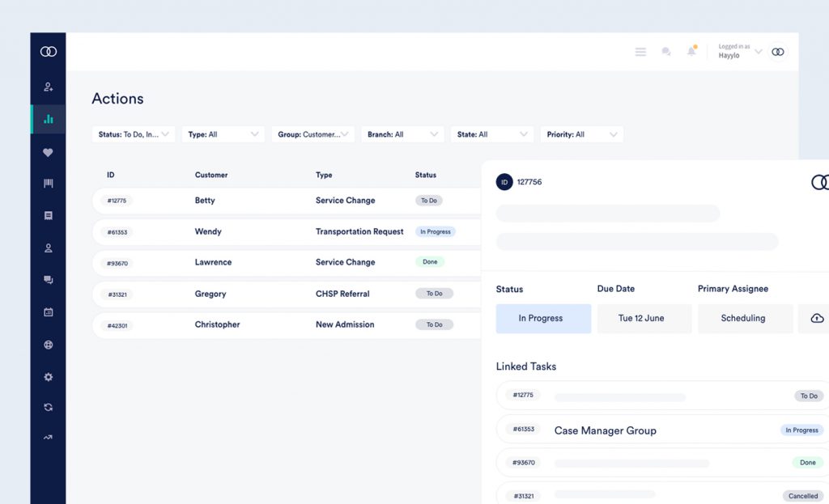The image size is (829, 504).
Task: Click Betty's To Do status badge
Action: click(x=429, y=201)
